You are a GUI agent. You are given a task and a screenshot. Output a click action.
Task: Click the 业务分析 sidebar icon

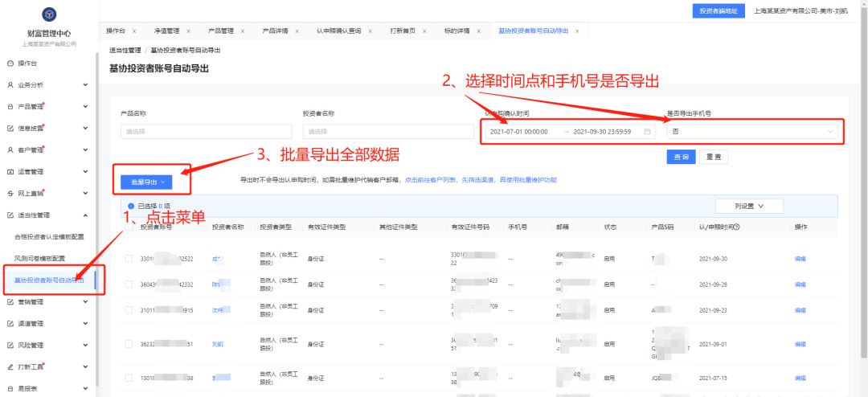click(x=10, y=84)
